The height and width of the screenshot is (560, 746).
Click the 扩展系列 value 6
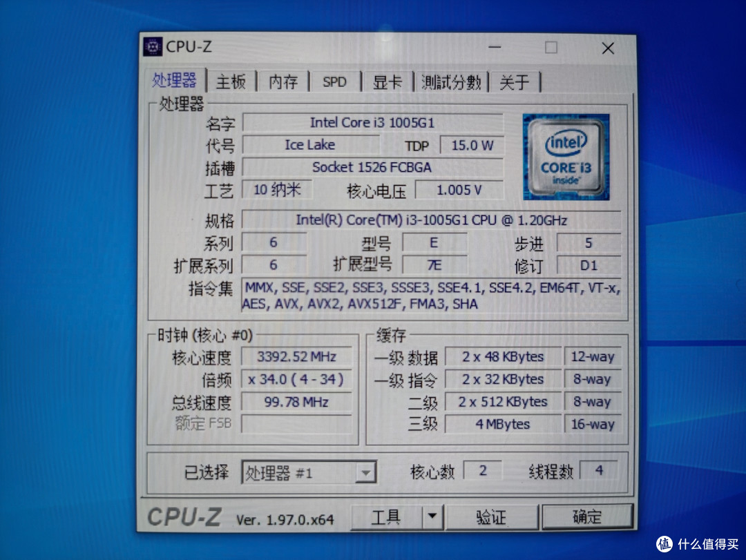point(274,264)
